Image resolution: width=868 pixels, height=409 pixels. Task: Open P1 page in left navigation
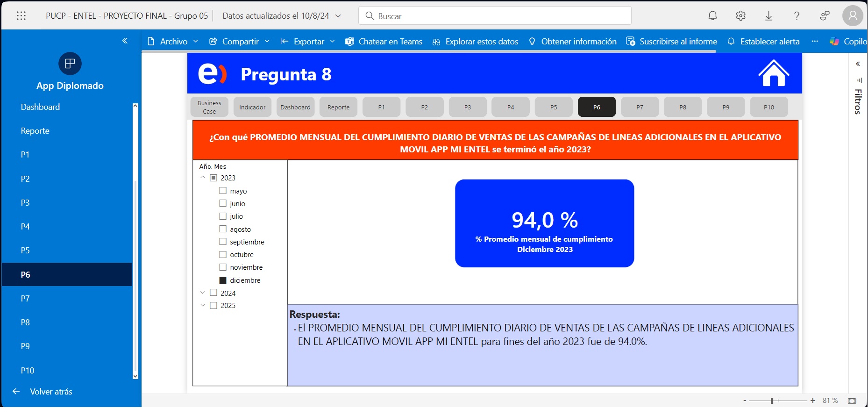point(67,155)
